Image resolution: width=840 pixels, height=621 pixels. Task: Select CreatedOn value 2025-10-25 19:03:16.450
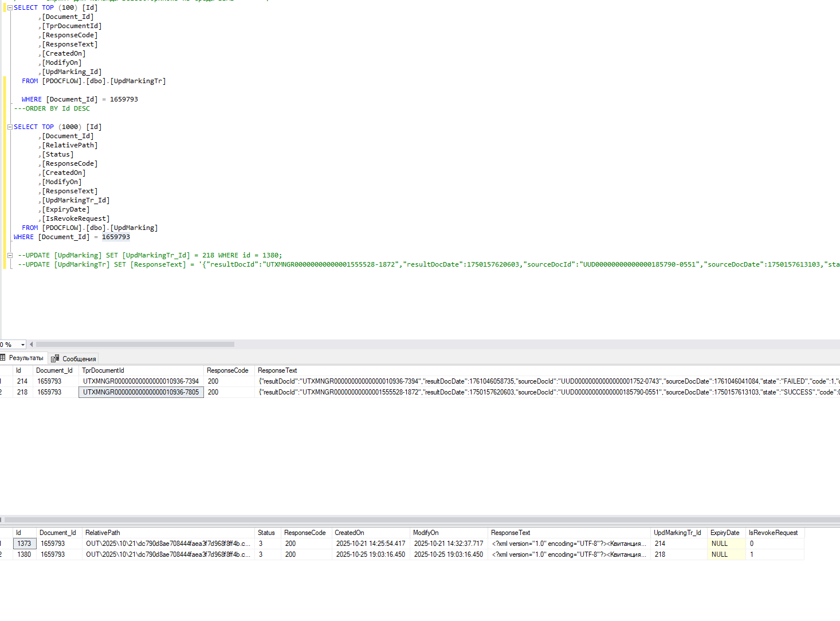(x=371, y=554)
